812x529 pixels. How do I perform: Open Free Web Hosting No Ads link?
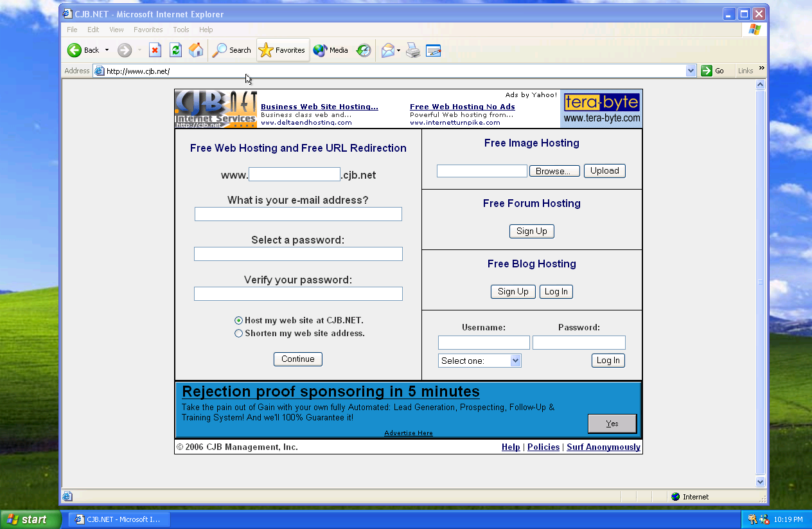(x=463, y=107)
